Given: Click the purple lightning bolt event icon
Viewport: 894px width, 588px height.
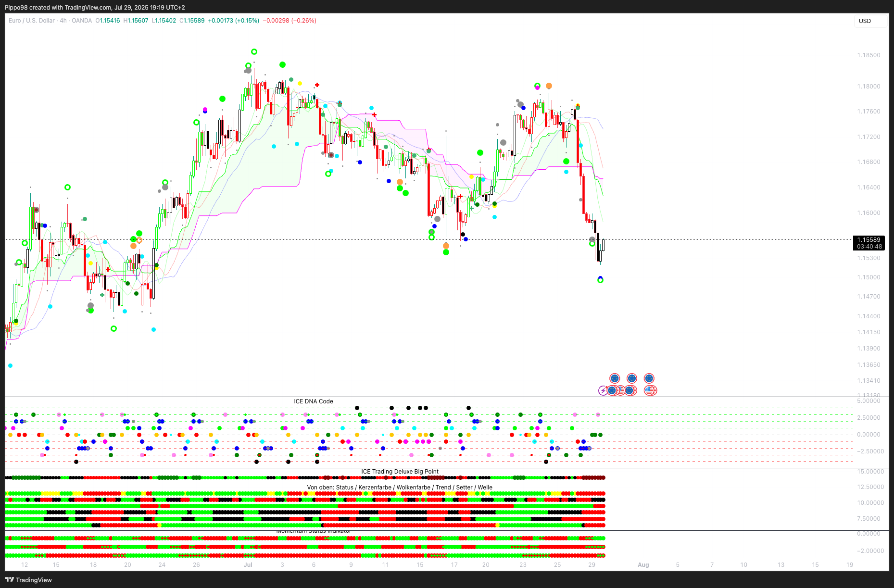Looking at the screenshot, I should click(x=603, y=390).
